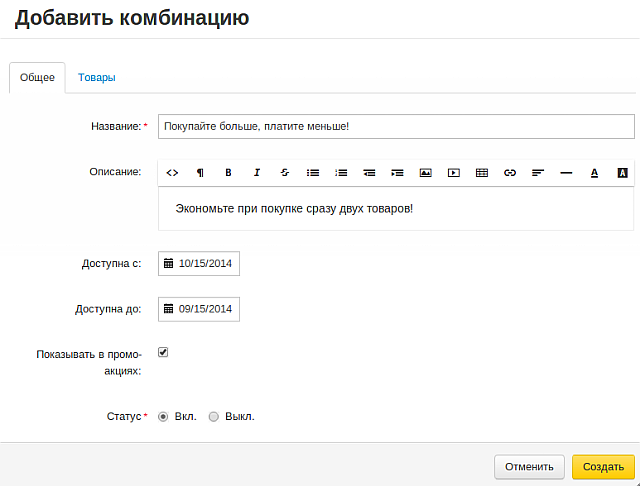Increase indent in the editor

click(398, 173)
